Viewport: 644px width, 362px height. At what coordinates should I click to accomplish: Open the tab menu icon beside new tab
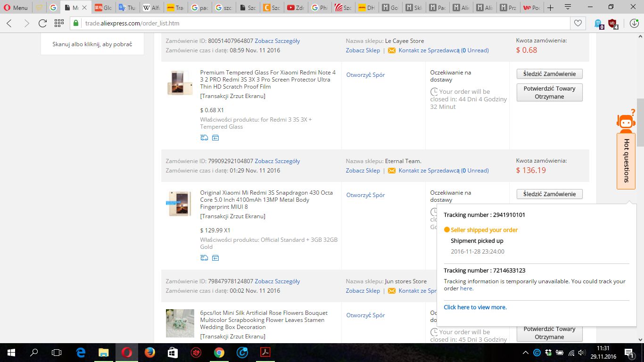568,8
